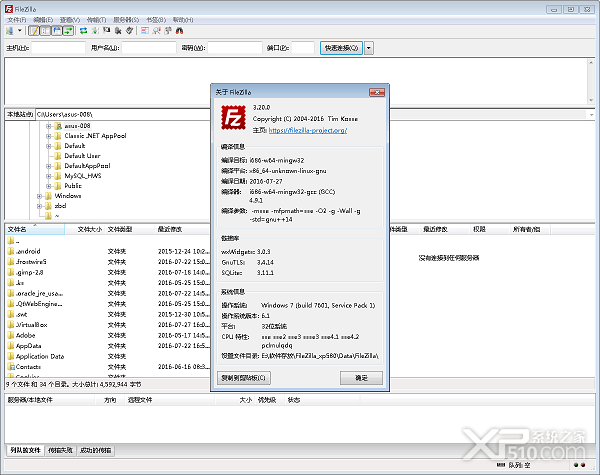600x475 pixels.
Task: Click the 复制到剪贴板(C) copy to clipboard button
Action: point(244,378)
